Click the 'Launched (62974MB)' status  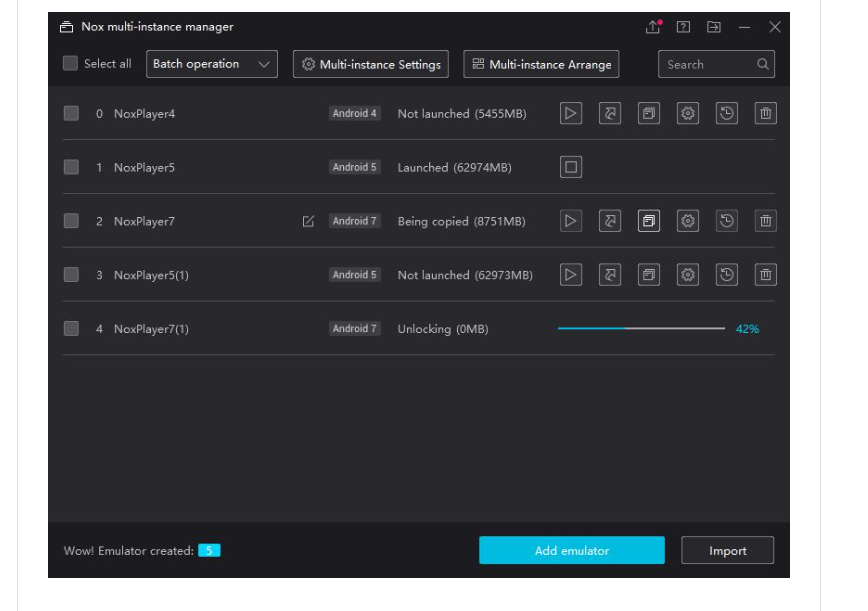pyautogui.click(x=454, y=167)
